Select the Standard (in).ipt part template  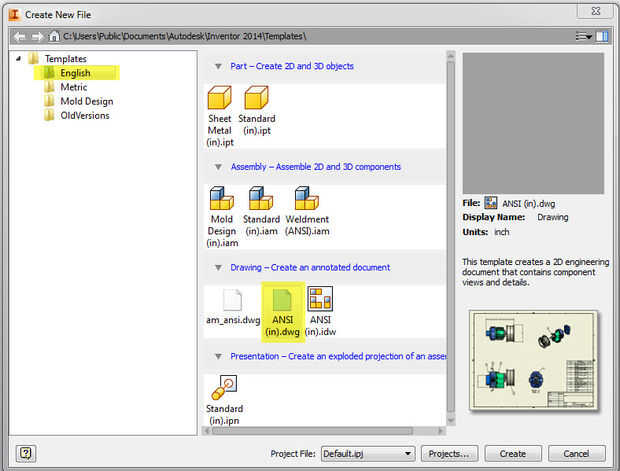(x=257, y=97)
